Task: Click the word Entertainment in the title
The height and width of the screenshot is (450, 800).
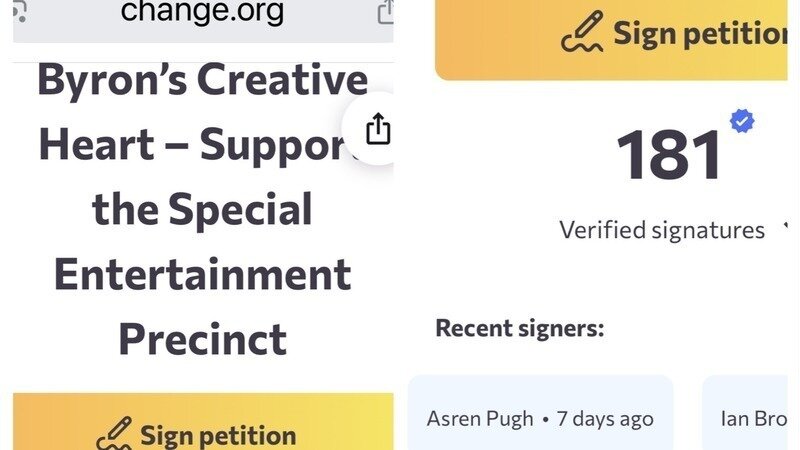Action: click(x=202, y=274)
